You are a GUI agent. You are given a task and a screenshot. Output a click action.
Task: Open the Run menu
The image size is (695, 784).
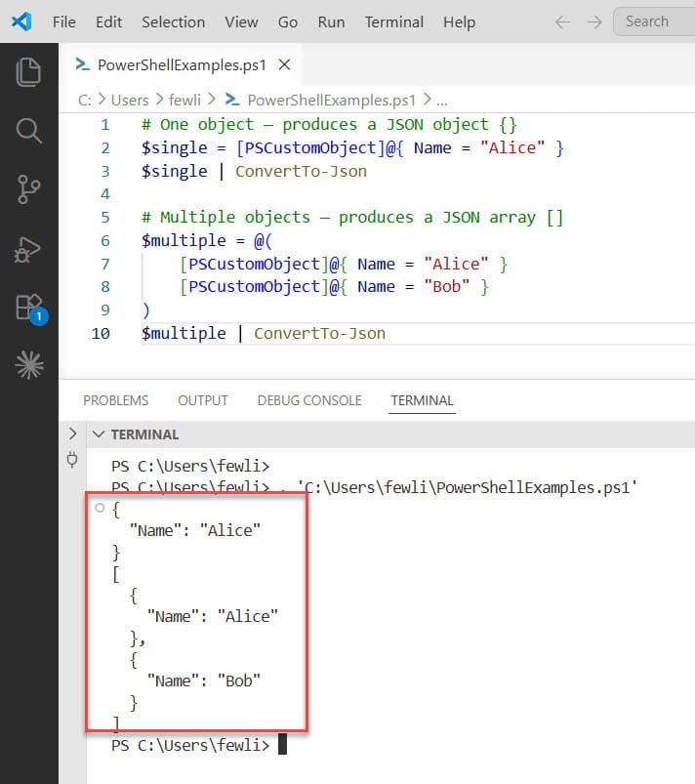coord(331,22)
